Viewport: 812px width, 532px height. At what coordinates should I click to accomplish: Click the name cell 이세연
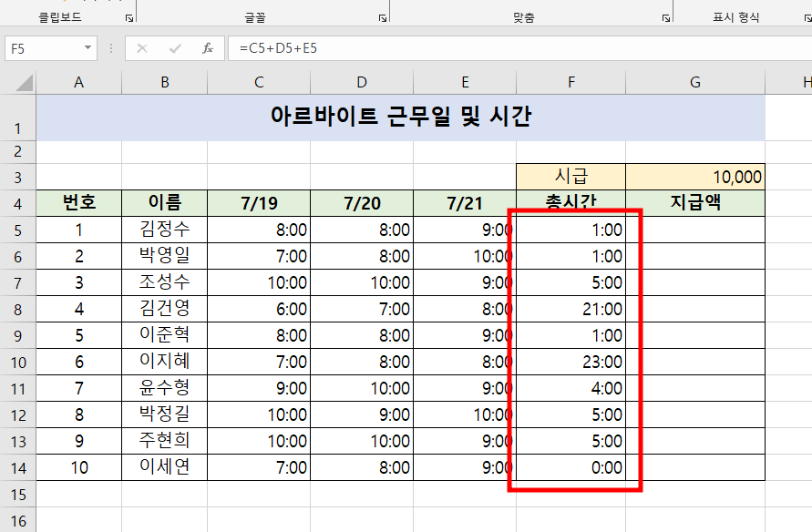[x=165, y=467]
